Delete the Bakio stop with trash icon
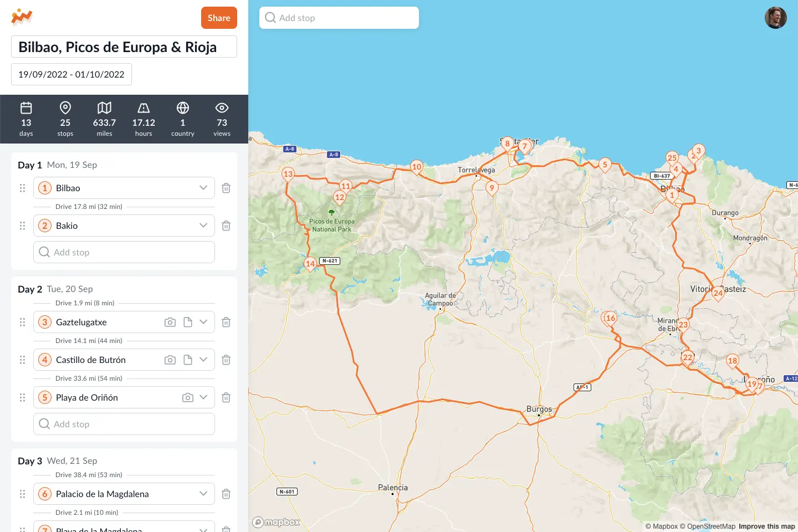This screenshot has width=798, height=532. point(226,226)
